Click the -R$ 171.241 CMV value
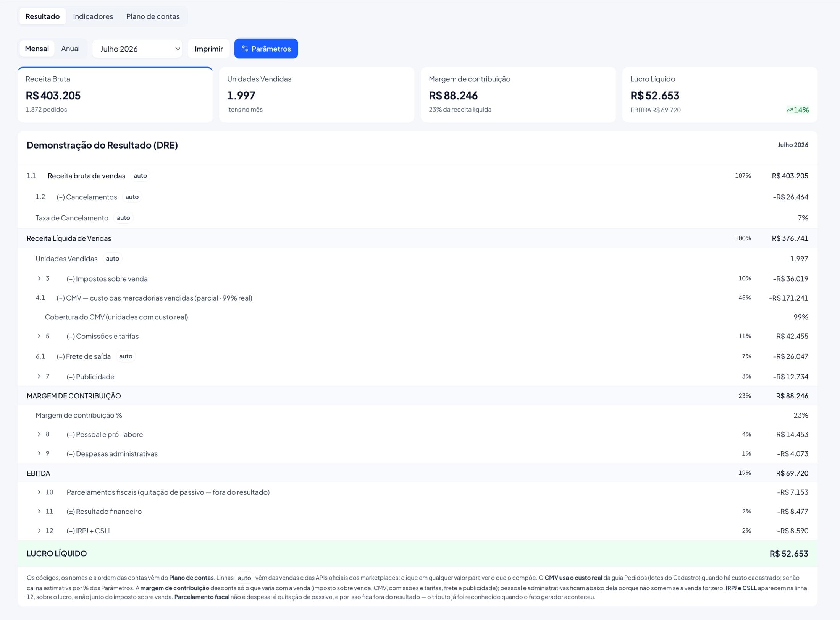Viewport: 840px width, 620px height. [788, 298]
